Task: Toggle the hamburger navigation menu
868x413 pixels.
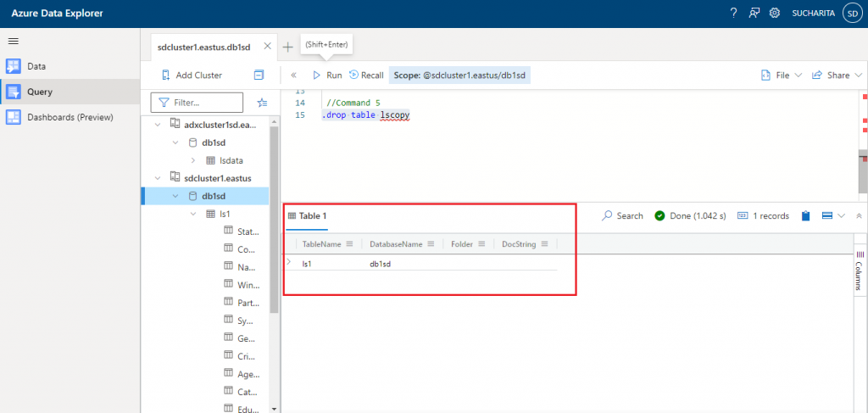Action: pyautogui.click(x=14, y=41)
